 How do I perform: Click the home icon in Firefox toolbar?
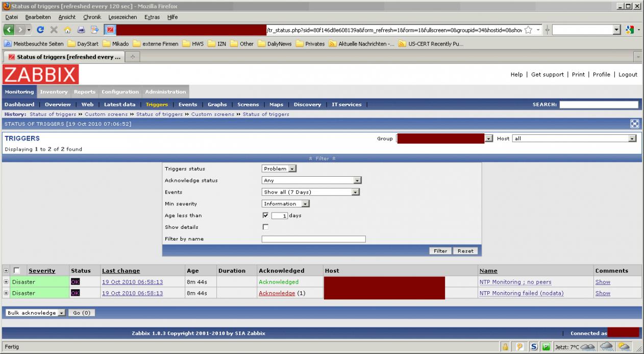click(67, 30)
